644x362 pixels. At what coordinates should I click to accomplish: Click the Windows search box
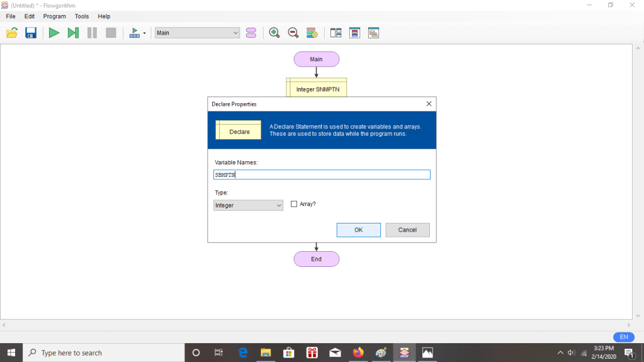(104, 353)
